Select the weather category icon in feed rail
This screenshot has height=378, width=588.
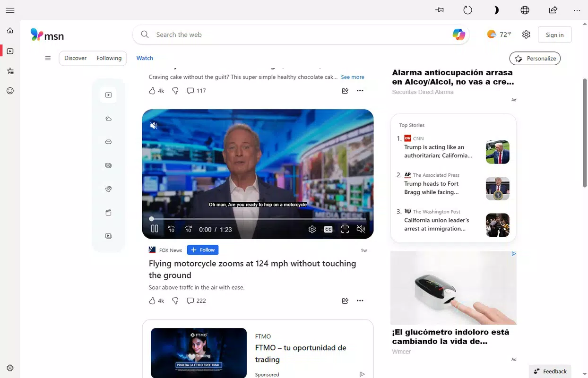108,119
